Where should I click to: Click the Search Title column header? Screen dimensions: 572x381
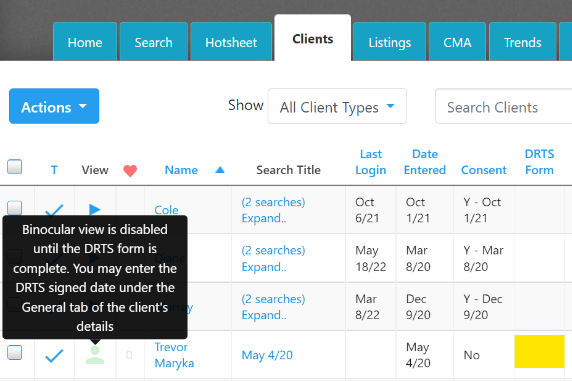pyautogui.click(x=288, y=170)
